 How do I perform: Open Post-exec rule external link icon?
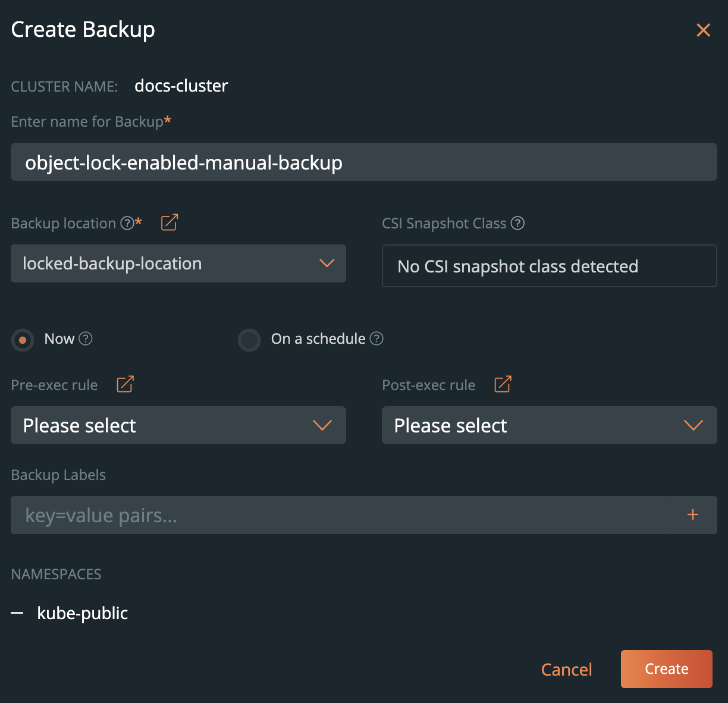point(503,384)
